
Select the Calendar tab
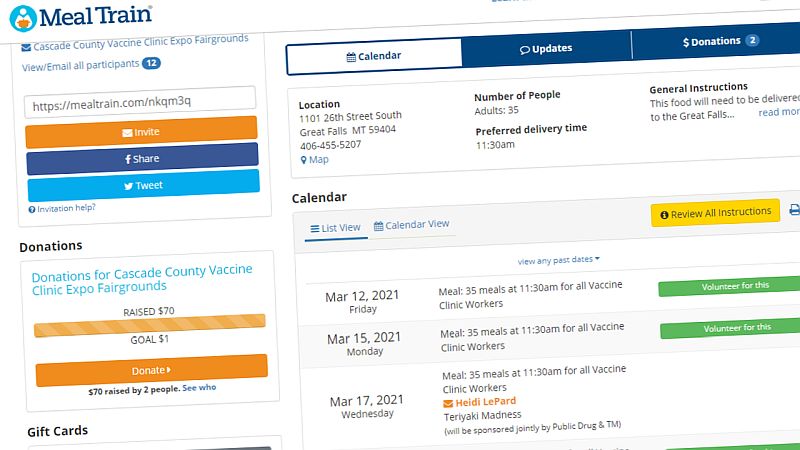(374, 56)
